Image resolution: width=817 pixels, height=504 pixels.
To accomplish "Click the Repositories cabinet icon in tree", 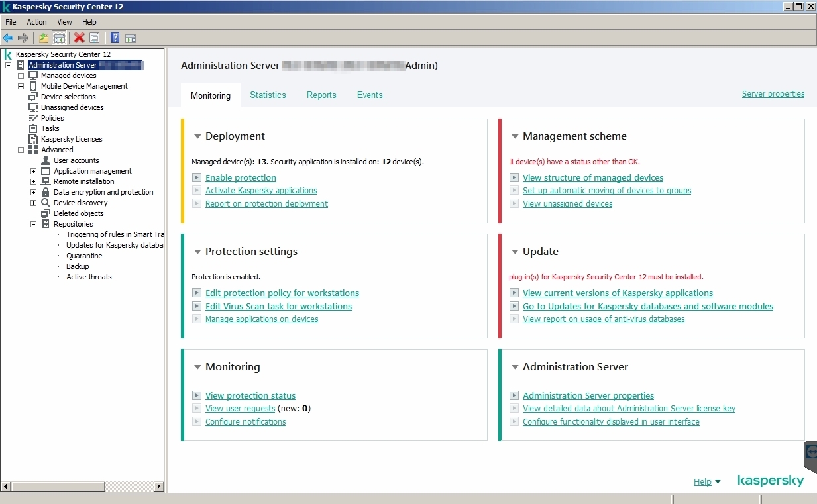I will [x=46, y=224].
